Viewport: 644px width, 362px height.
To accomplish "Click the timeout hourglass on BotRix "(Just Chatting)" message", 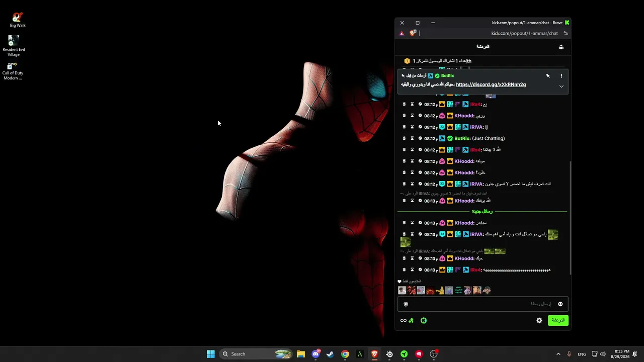I will [412, 138].
